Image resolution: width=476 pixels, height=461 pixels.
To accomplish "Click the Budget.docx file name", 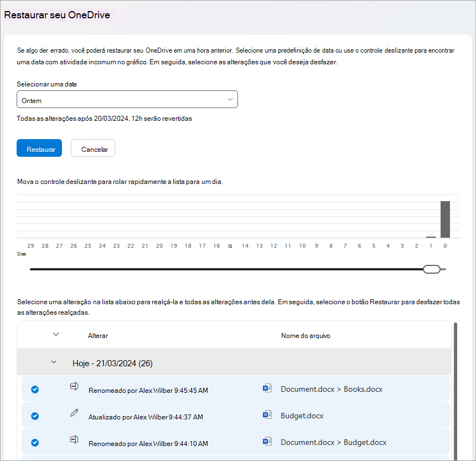I will coord(302,416).
